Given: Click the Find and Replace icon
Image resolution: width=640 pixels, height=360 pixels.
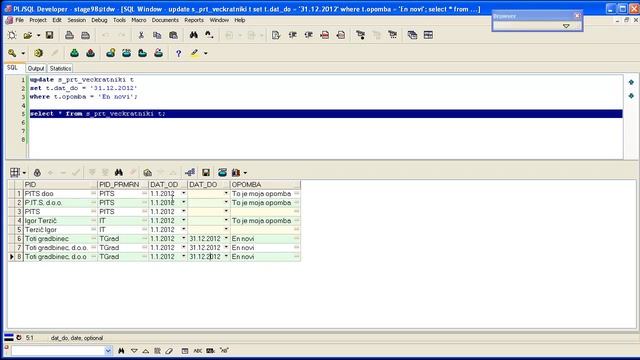Looking at the screenshot, I should [x=209, y=35].
